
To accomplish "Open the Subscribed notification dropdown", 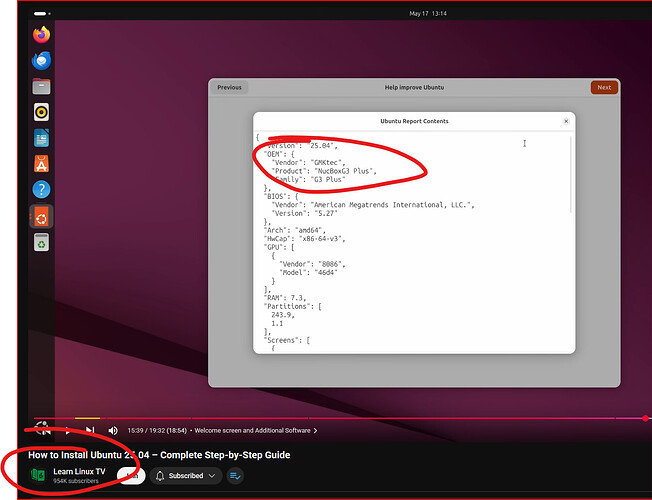I will pos(185,476).
